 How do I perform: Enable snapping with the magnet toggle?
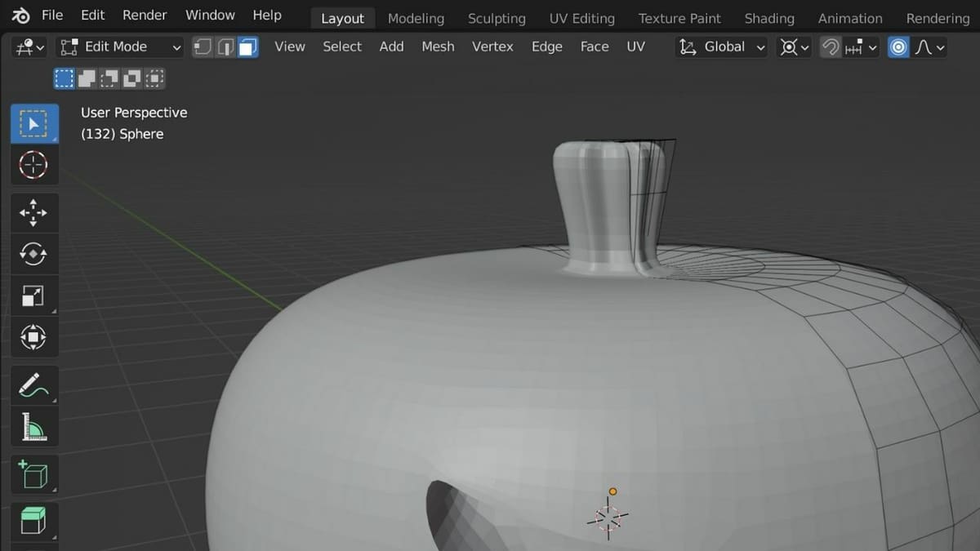(830, 47)
